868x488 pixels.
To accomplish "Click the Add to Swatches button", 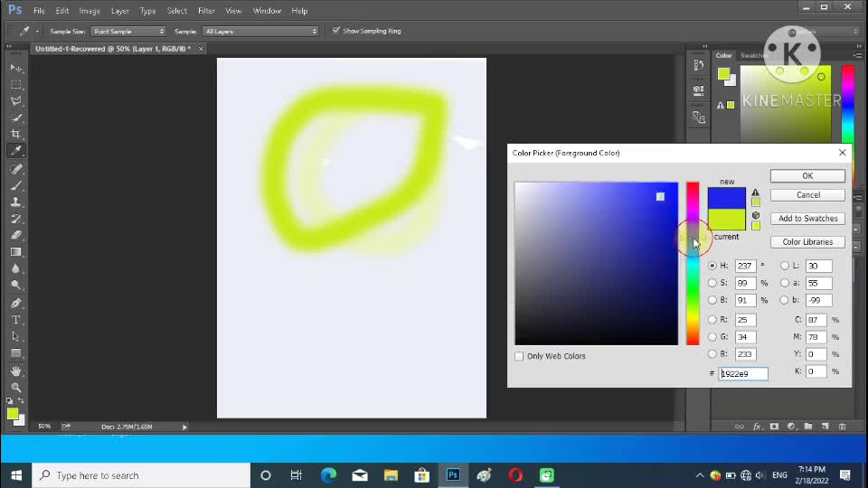I will (x=807, y=219).
